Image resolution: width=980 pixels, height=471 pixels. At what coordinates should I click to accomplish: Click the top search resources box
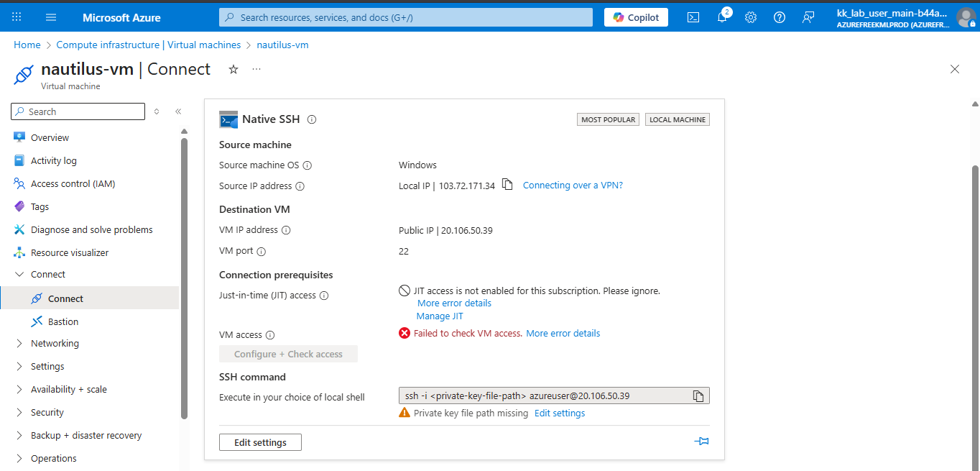tap(406, 17)
